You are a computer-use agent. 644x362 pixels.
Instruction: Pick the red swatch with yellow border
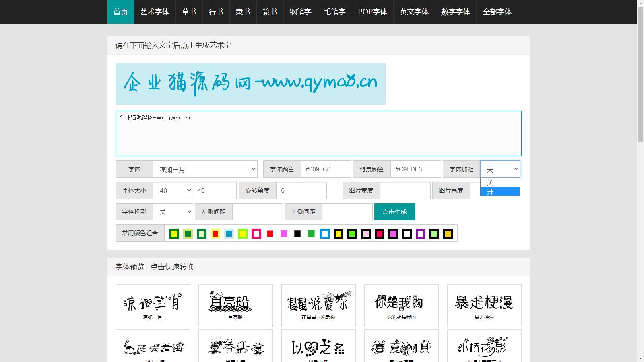[215, 234]
